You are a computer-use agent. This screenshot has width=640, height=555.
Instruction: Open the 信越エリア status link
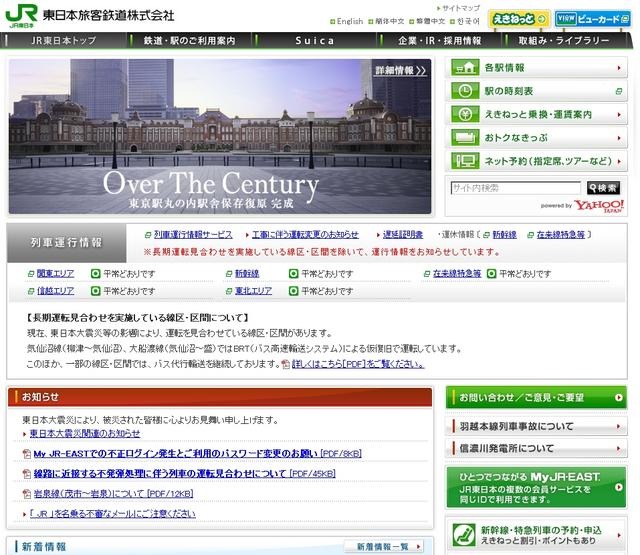(x=56, y=291)
